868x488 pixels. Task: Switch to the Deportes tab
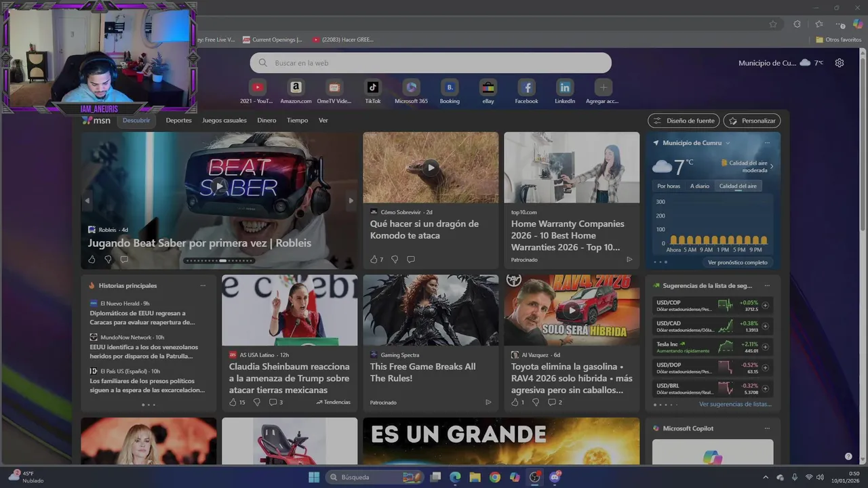coord(179,121)
